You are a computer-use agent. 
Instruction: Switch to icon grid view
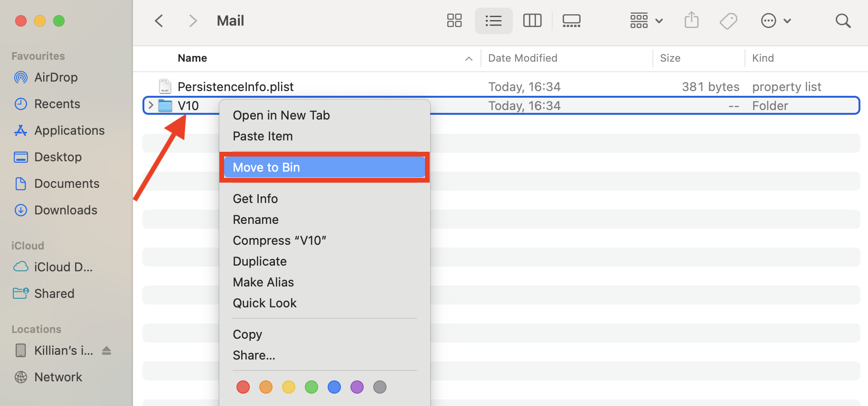pos(454,21)
